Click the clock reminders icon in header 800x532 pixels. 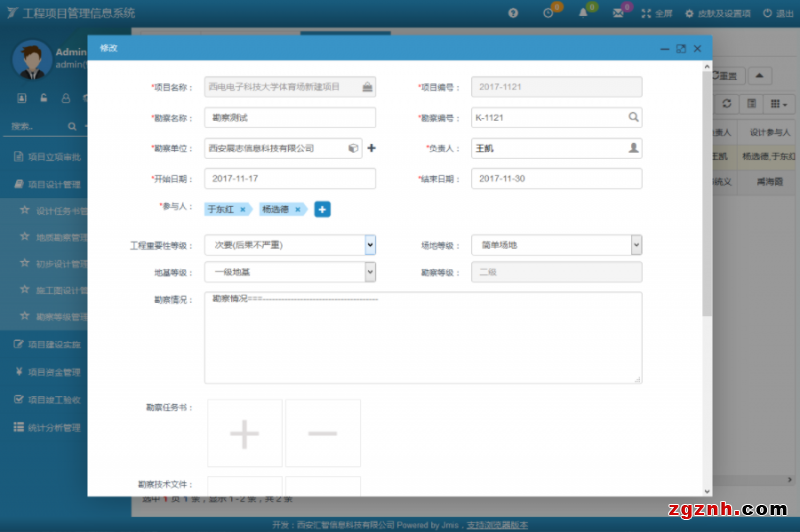pyautogui.click(x=548, y=13)
